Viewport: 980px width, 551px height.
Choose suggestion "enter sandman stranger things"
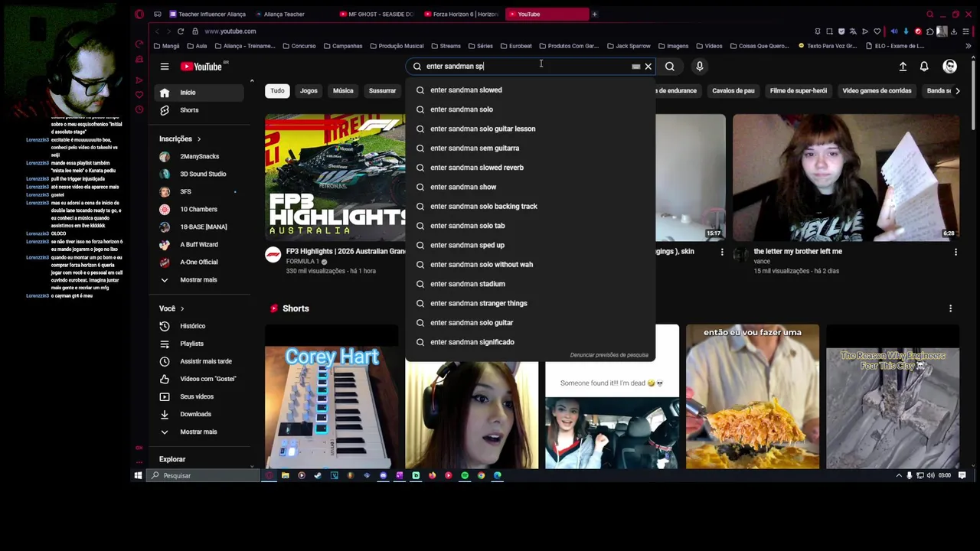(531, 303)
